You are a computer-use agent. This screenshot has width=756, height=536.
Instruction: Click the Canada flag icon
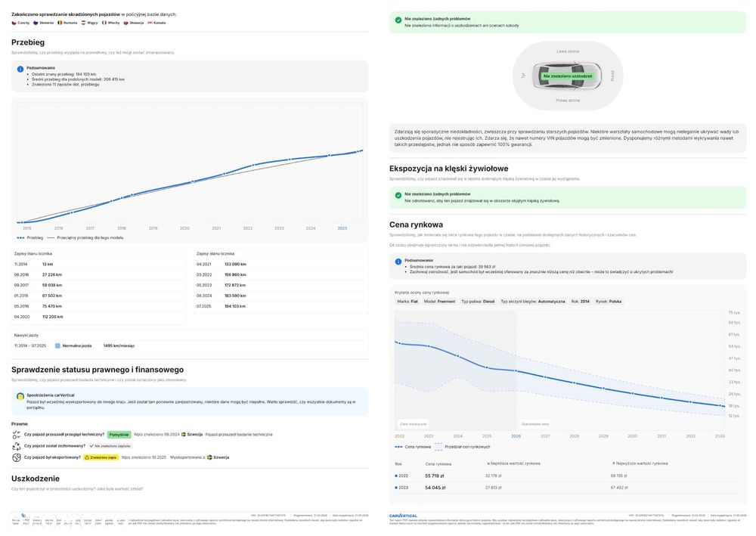tap(150, 23)
